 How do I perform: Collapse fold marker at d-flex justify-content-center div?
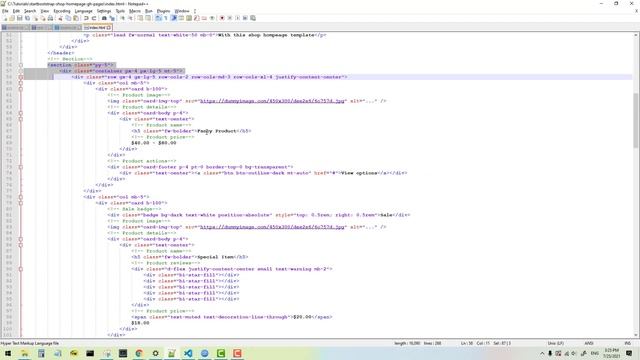(20, 269)
